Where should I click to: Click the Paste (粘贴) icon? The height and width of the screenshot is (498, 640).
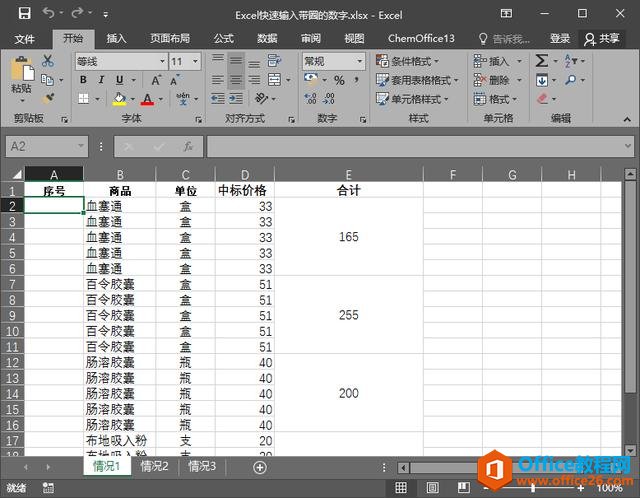pos(21,72)
